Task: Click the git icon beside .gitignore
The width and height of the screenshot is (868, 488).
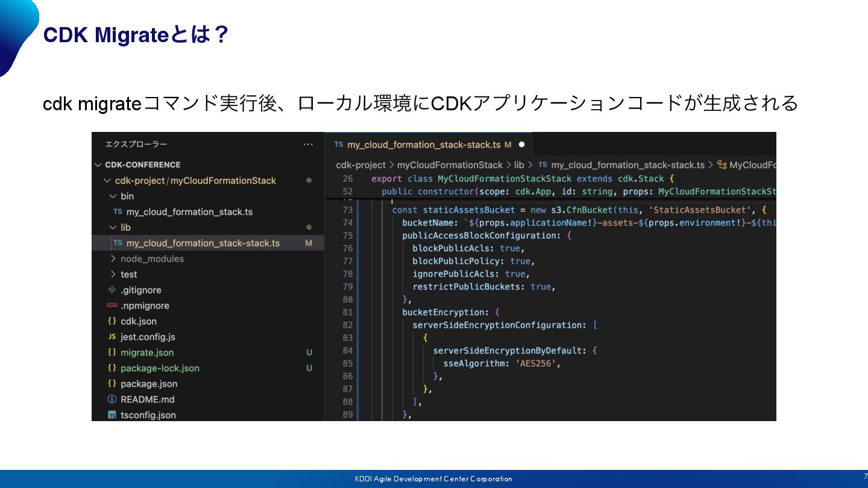Action: tap(112, 290)
